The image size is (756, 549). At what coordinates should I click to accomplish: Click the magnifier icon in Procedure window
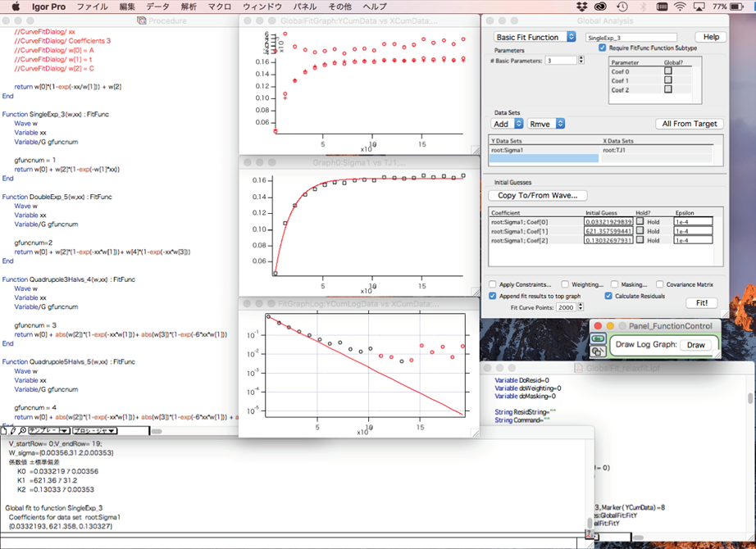tap(22, 429)
